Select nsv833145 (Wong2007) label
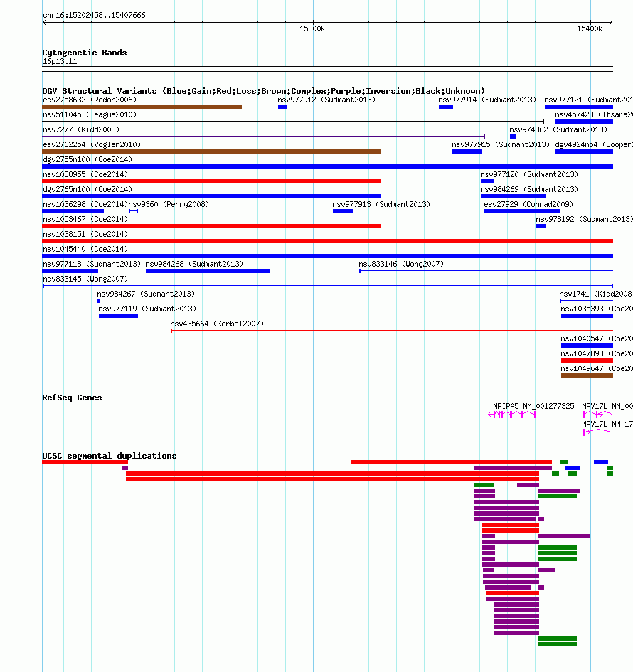Screen dimensions: 633x672 click(x=85, y=279)
